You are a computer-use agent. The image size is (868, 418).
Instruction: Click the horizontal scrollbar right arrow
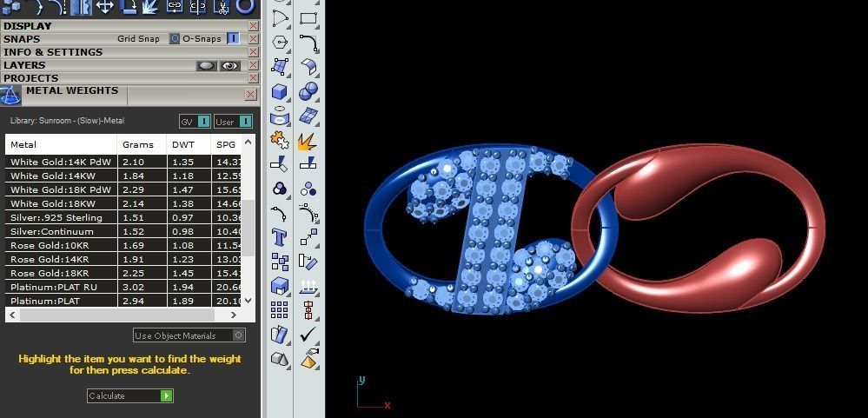click(x=234, y=315)
